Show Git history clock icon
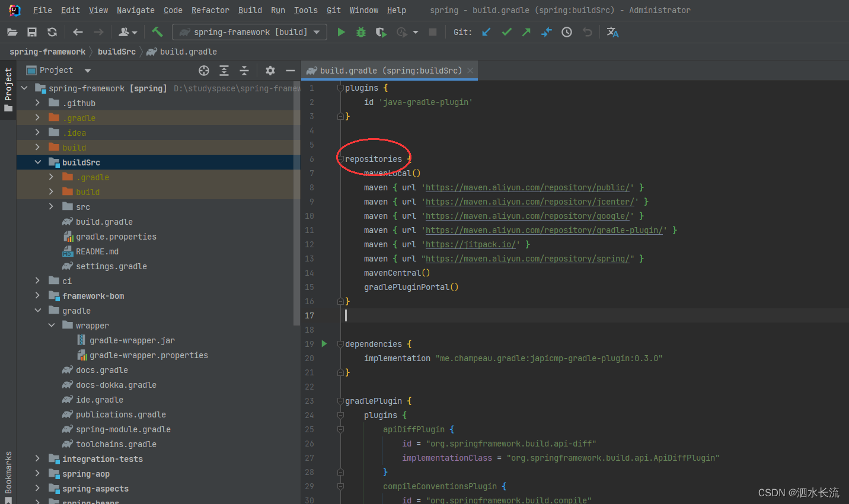849x504 pixels. tap(567, 32)
